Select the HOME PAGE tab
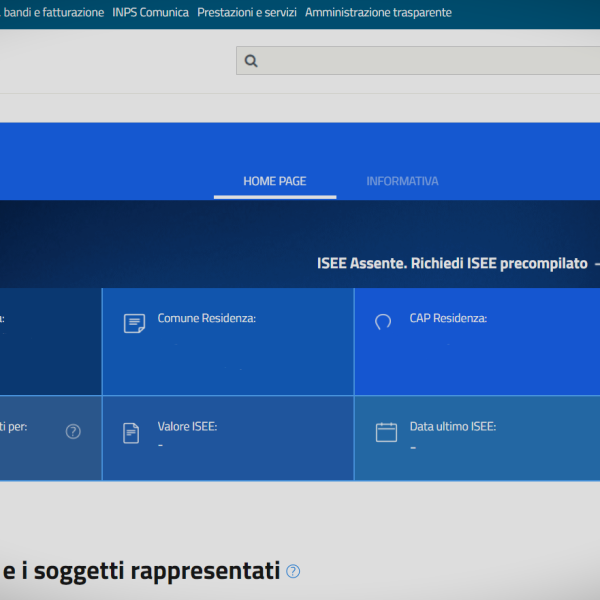This screenshot has width=600, height=600. coord(275,181)
